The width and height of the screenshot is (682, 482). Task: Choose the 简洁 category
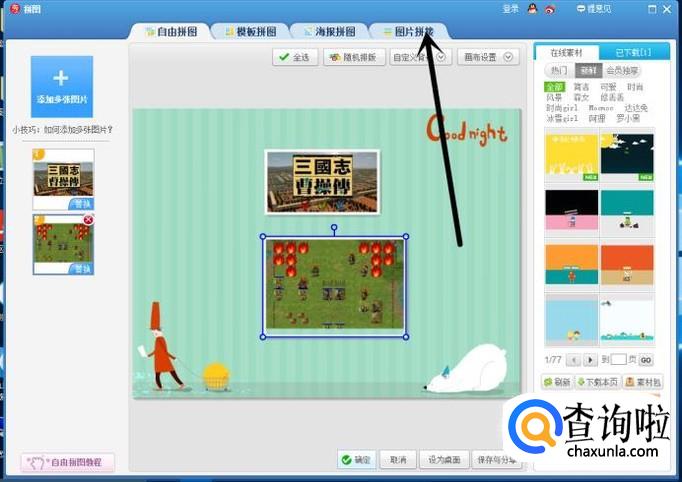coord(581,87)
